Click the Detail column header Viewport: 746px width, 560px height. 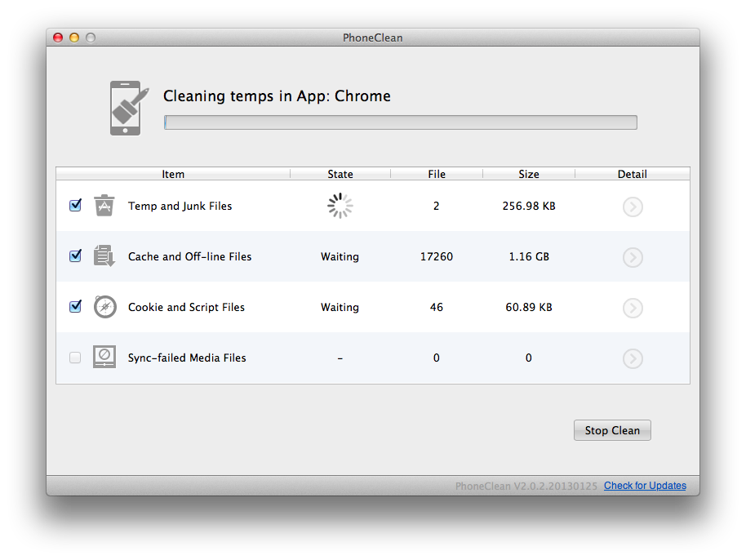coord(633,174)
